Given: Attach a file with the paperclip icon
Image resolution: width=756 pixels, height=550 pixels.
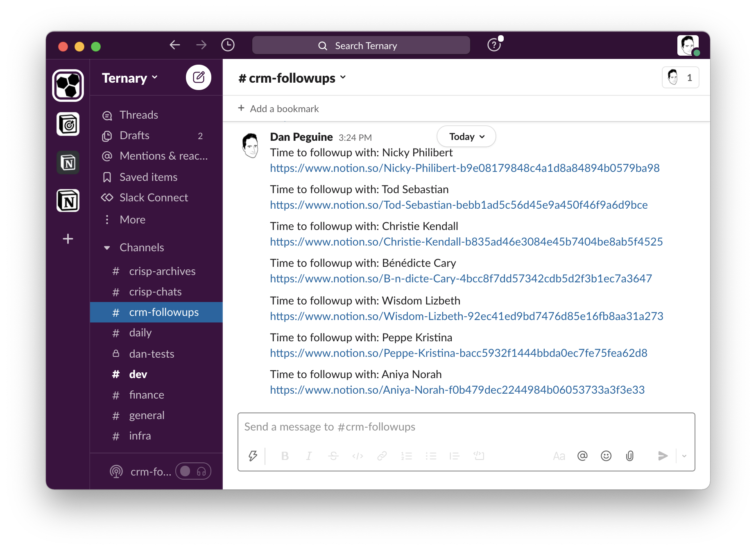Looking at the screenshot, I should (x=630, y=455).
